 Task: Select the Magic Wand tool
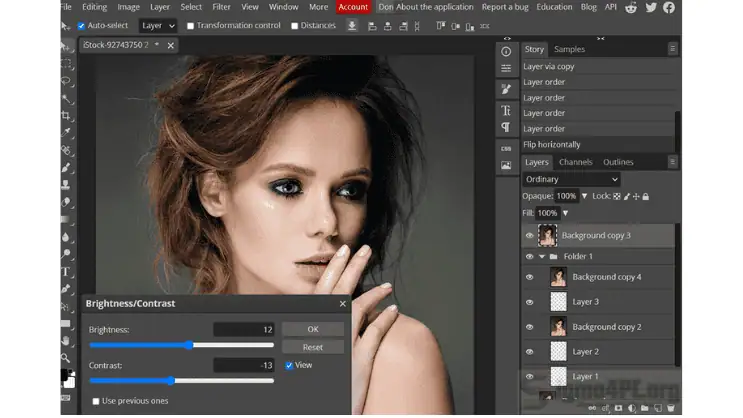[x=67, y=99]
